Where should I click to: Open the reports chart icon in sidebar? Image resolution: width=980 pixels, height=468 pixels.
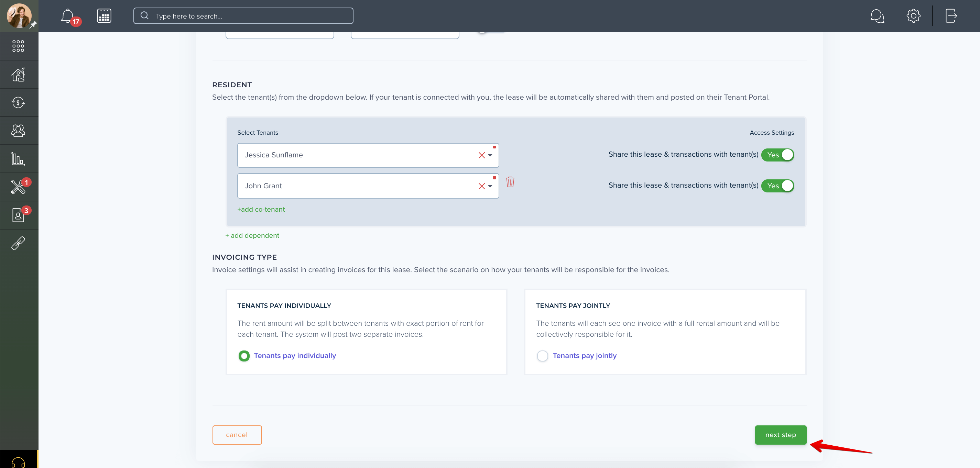coord(18,159)
